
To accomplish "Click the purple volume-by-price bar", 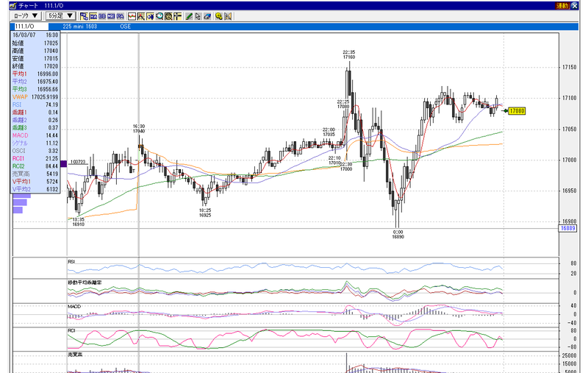I will pyautogui.click(x=63, y=163).
